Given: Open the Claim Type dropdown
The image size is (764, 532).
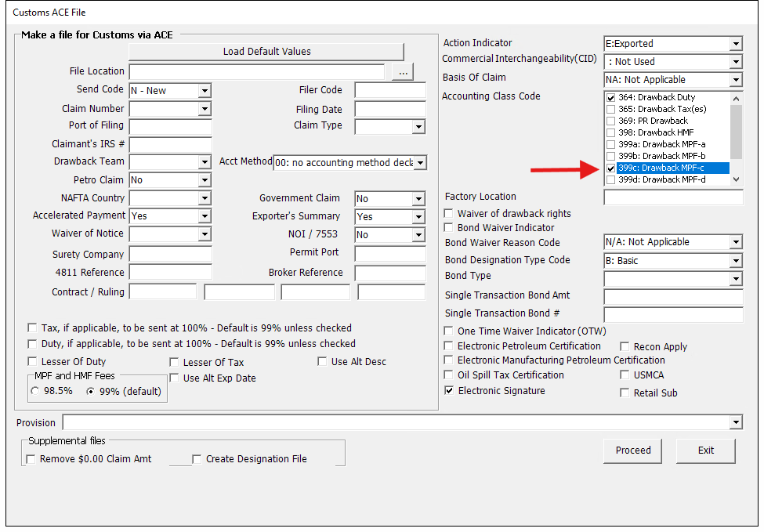Looking at the screenshot, I should [418, 127].
